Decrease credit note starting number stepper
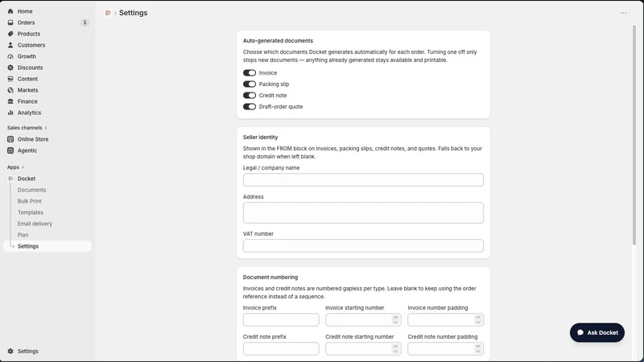 tap(395, 352)
